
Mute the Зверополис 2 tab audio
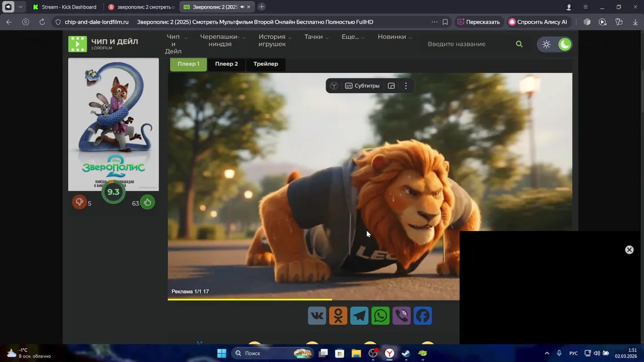(x=242, y=7)
